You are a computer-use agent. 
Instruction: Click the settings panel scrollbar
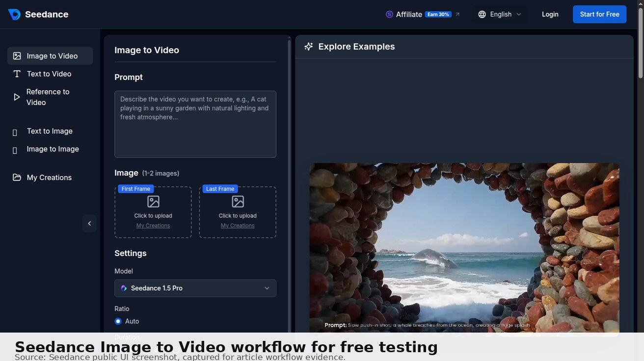[289, 185]
